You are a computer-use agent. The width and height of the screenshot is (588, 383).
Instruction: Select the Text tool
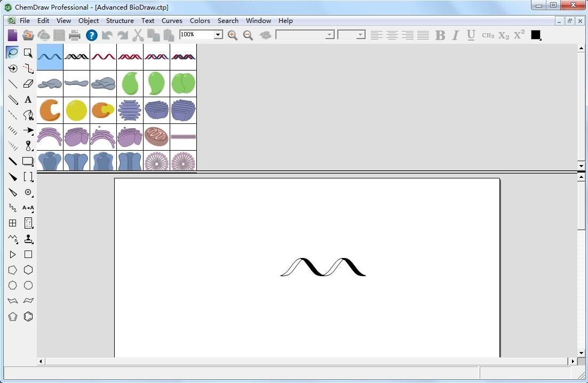pos(28,99)
